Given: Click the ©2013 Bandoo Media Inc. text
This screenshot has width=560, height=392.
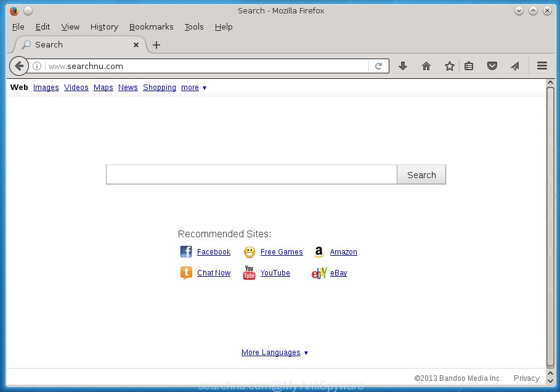Looking at the screenshot, I should coord(458,378).
